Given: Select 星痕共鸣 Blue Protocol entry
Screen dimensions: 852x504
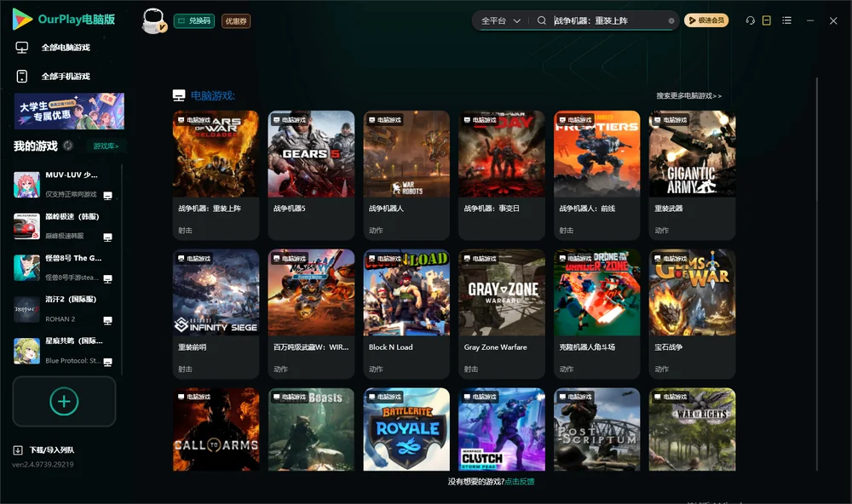Looking at the screenshot, I should 64,351.
